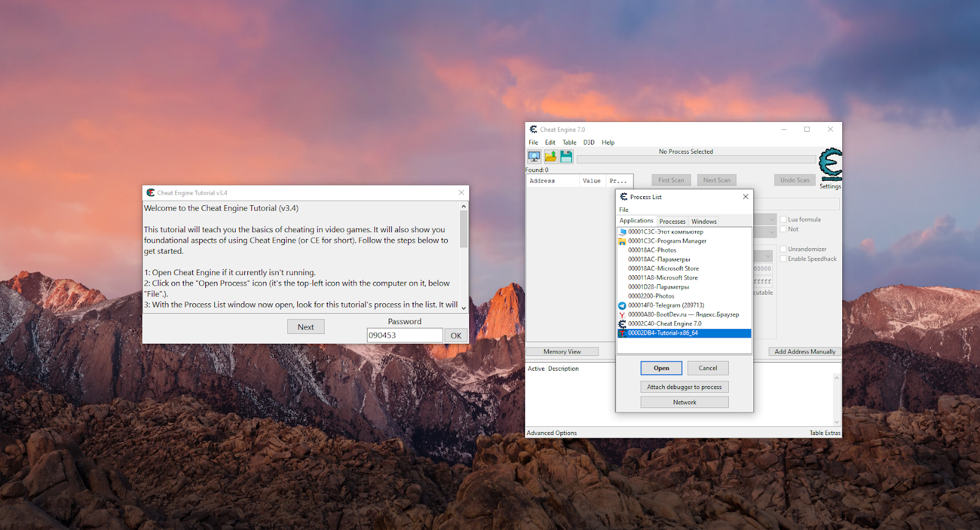This screenshot has width=980, height=530.
Task: Maximize the Cheat Engine 7.0 window
Action: [807, 129]
